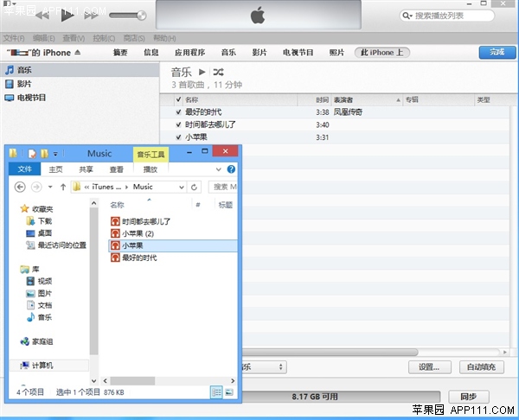Click the eject icon next to iPhone
Image resolution: width=519 pixels, height=420 pixels.
click(77, 53)
